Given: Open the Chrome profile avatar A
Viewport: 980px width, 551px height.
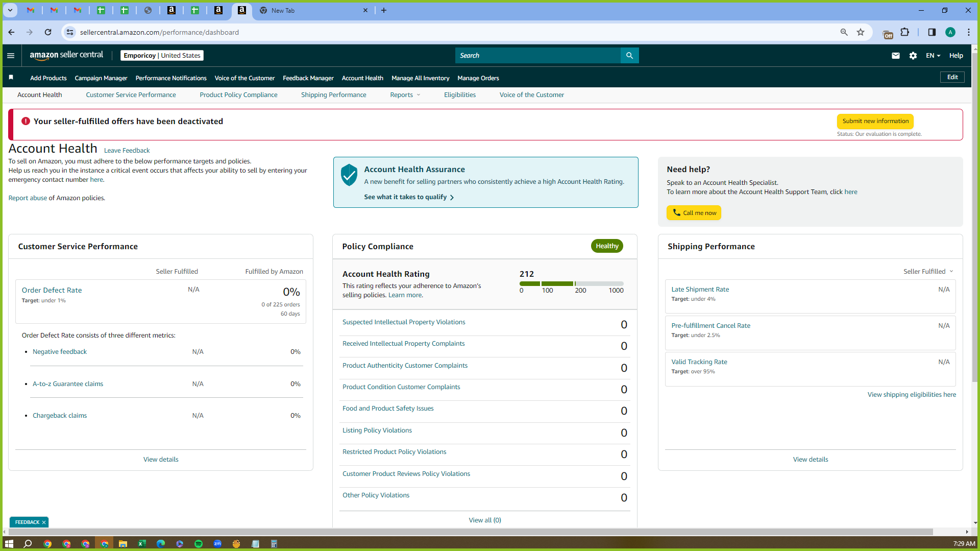Looking at the screenshot, I should tap(950, 32).
